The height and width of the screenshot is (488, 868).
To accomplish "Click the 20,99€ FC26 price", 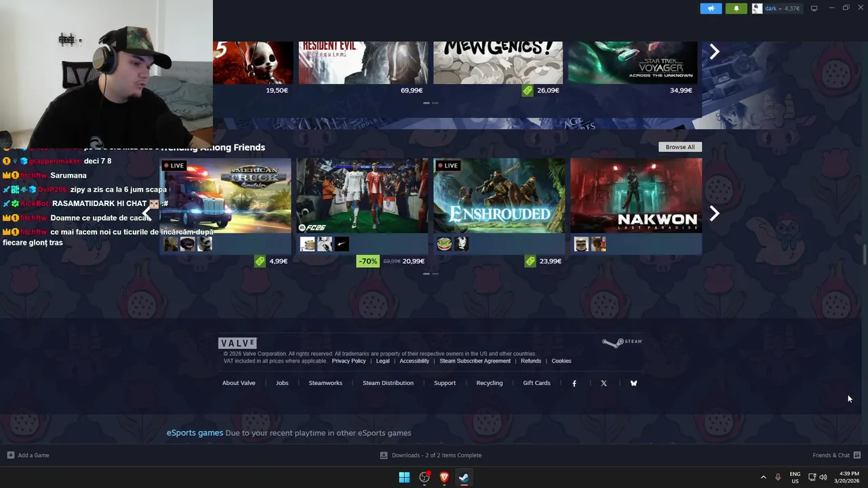I will [413, 261].
